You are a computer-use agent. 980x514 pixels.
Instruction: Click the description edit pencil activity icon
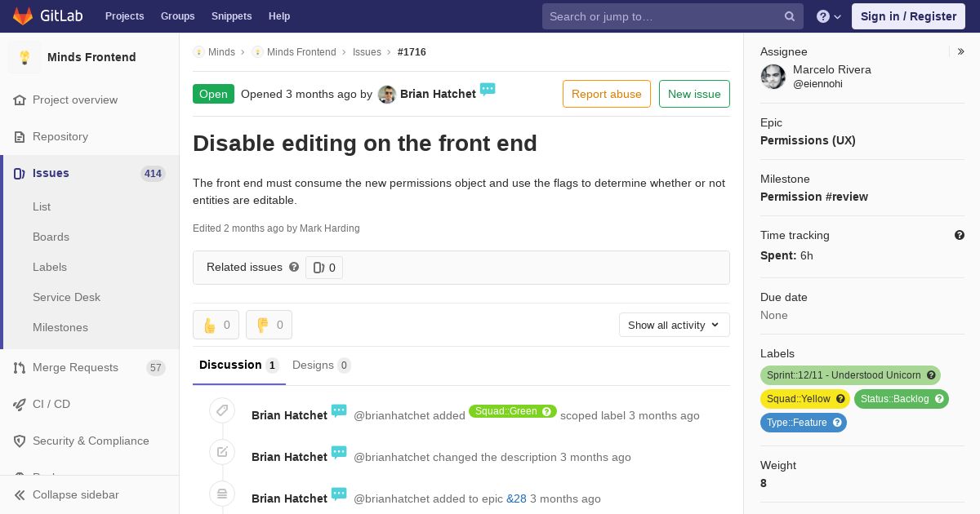point(222,452)
